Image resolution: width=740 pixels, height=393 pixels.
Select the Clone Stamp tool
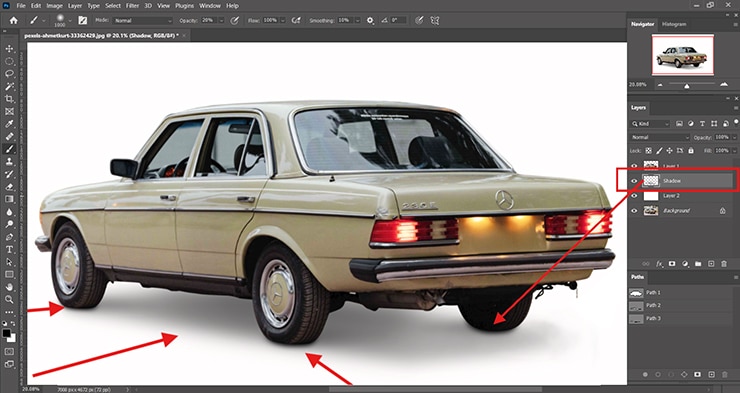coord(9,161)
